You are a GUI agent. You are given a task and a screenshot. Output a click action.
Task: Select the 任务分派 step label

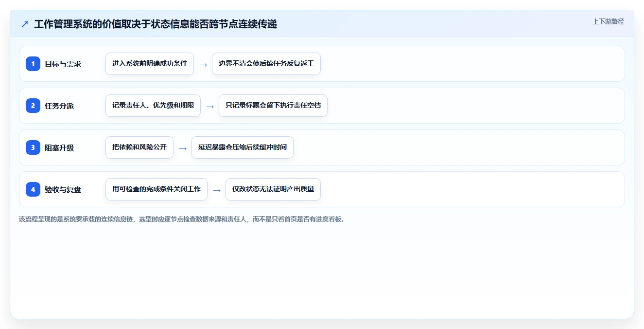click(x=59, y=106)
